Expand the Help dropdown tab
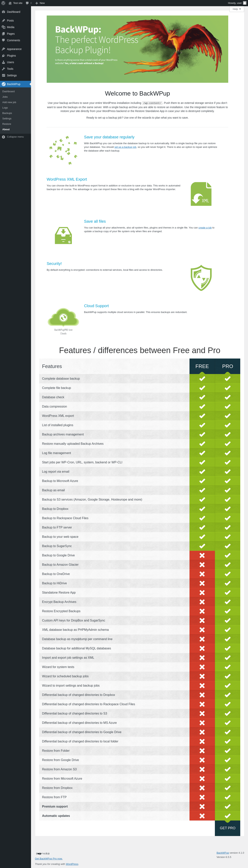Image resolution: width=248 pixels, height=868 pixels. (237, 9)
